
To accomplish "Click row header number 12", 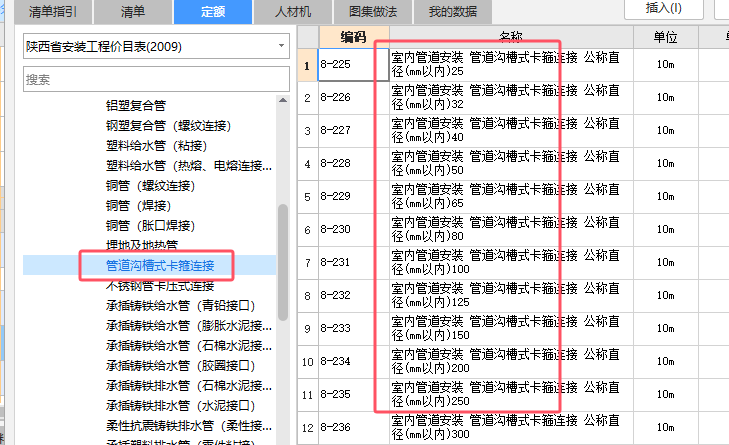I will [307, 428].
